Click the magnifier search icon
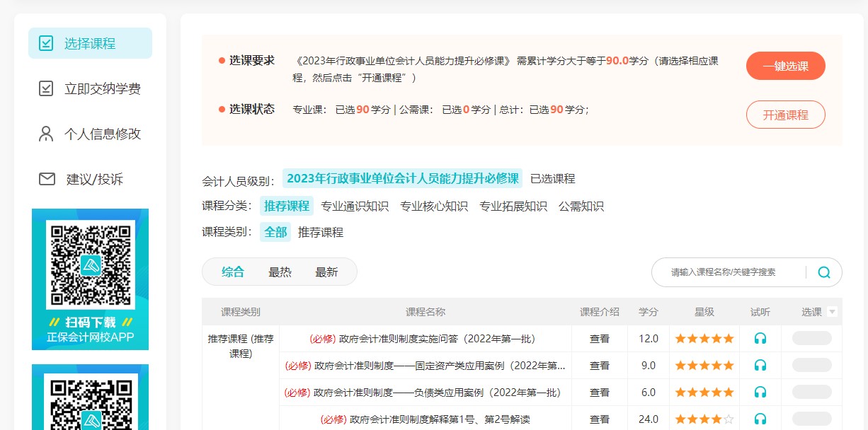868x430 pixels. pyautogui.click(x=824, y=272)
